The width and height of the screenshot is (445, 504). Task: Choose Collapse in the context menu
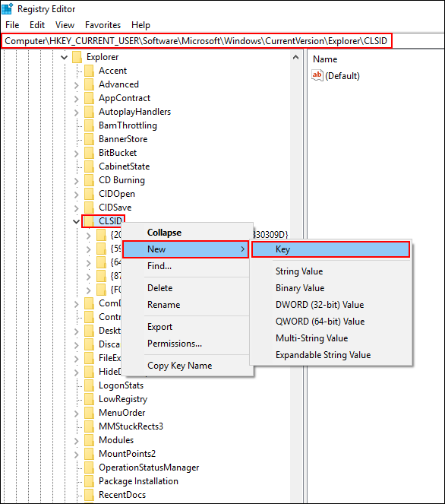pos(164,233)
